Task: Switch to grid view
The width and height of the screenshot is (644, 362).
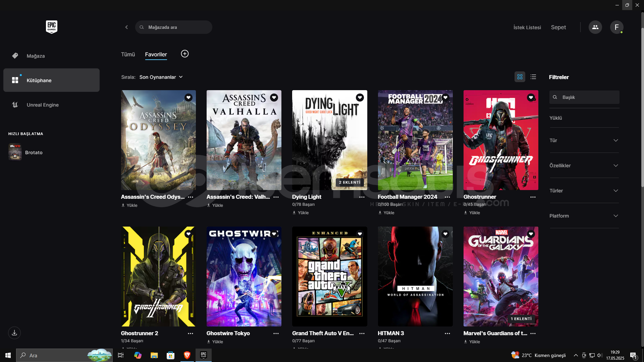Action: pyautogui.click(x=520, y=77)
